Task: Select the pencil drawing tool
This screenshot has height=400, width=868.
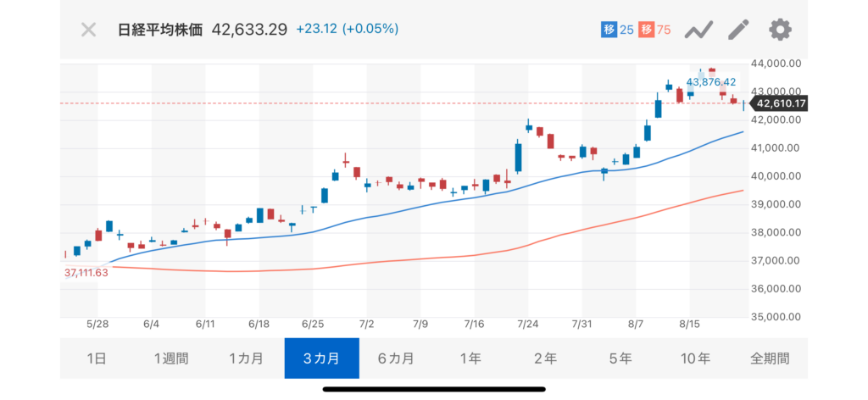Action: pos(738,30)
